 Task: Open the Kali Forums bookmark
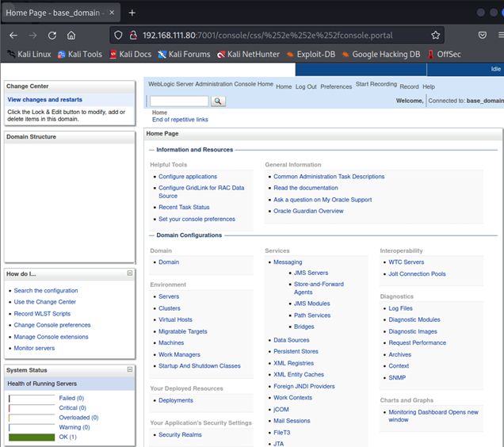pos(184,55)
